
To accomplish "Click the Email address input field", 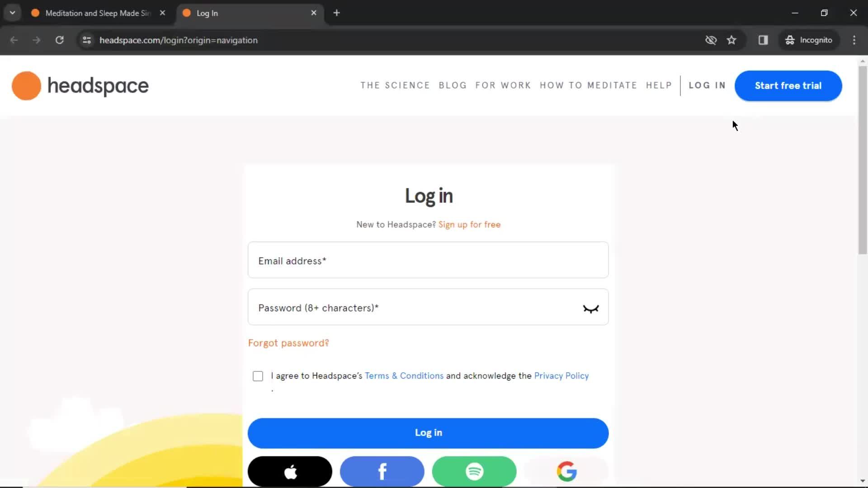I will (428, 260).
